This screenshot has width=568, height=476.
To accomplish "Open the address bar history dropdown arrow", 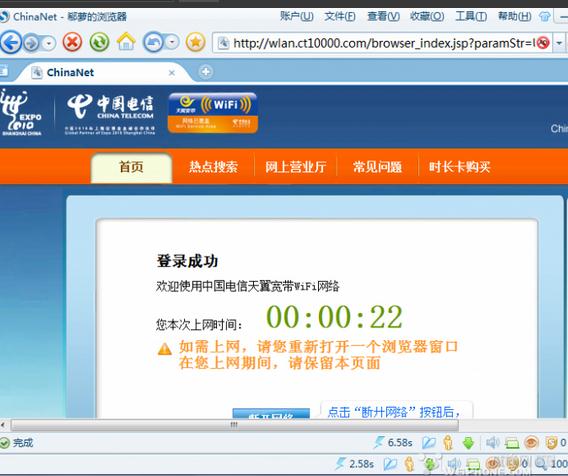I will 560,43.
